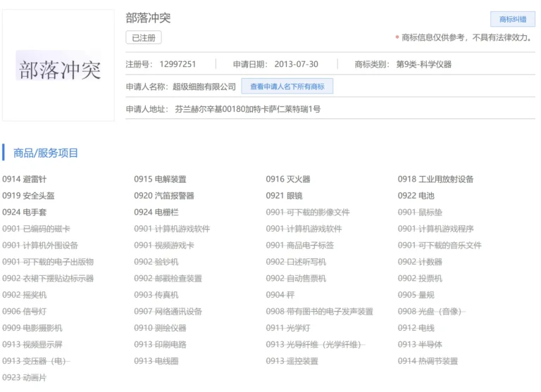Screen dimensions: 541x392
Task: Click the 已注册 status tag
Action: pyautogui.click(x=143, y=38)
